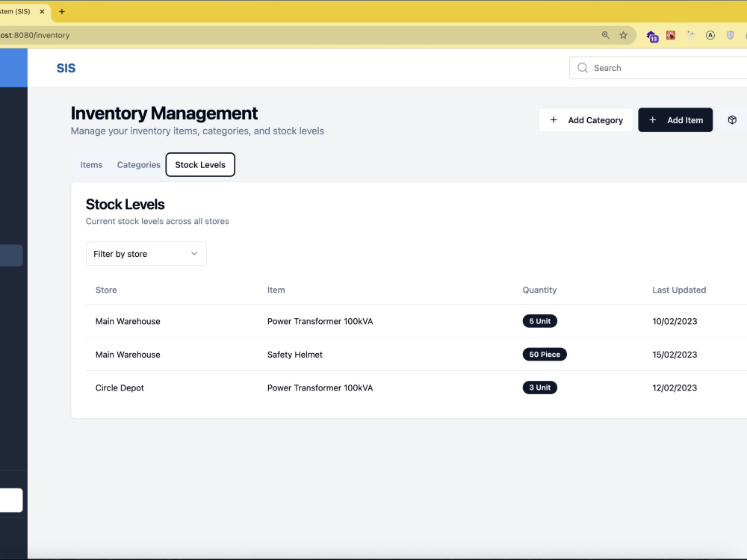The width and height of the screenshot is (747, 560).
Task: Bookmark this page with the star icon
Action: point(623,35)
